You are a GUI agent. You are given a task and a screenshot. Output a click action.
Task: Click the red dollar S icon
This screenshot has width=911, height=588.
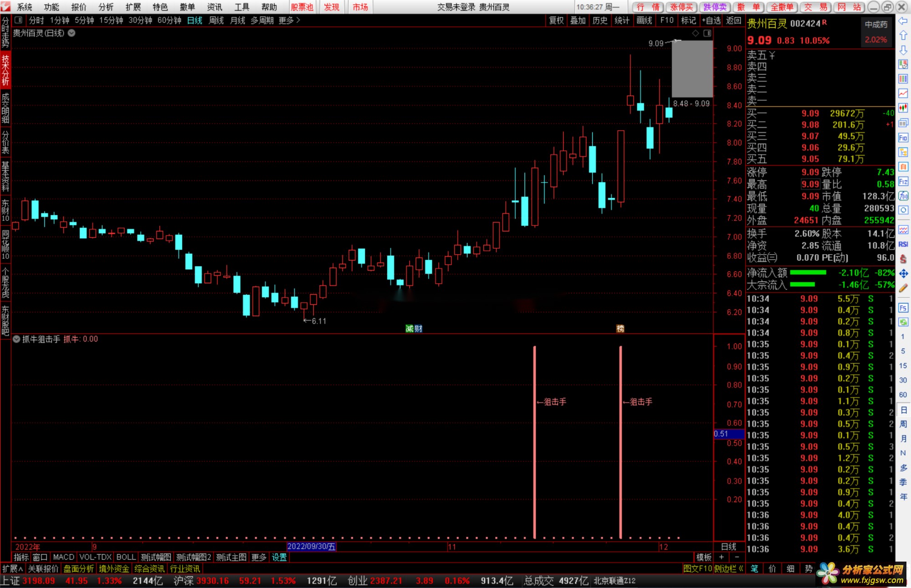[903, 259]
